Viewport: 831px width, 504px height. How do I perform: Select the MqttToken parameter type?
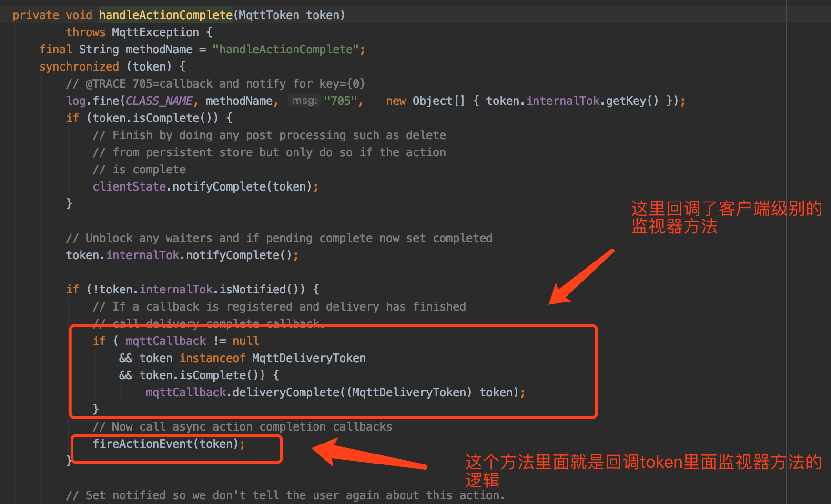click(x=268, y=15)
